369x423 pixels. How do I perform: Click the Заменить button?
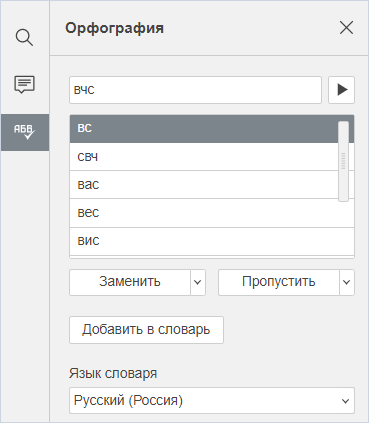click(x=130, y=282)
